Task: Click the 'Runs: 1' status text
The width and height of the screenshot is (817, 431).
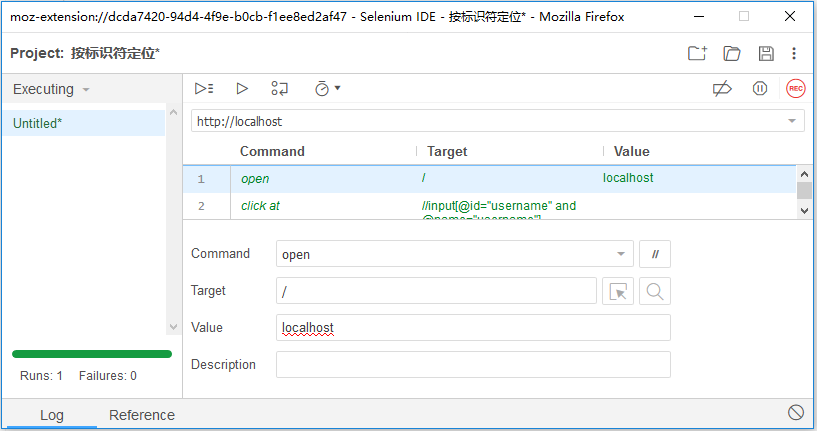Action: [x=41, y=376]
